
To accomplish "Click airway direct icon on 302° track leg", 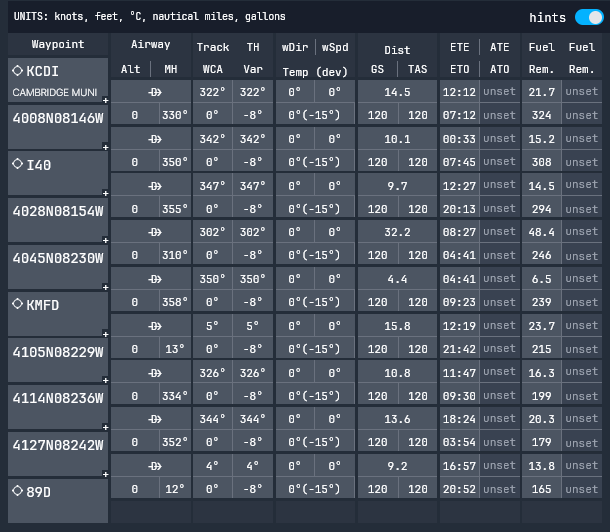I will 155,232.
